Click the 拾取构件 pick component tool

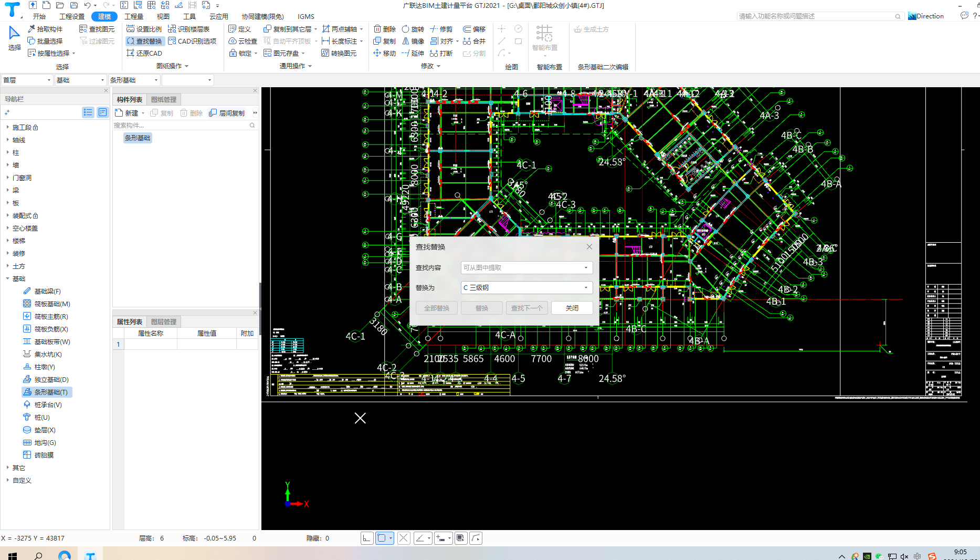click(x=45, y=29)
